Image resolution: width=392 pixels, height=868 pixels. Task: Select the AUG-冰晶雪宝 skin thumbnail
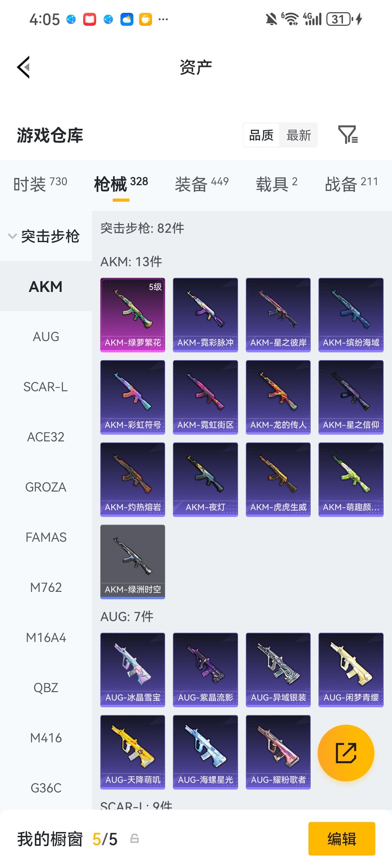133,669
